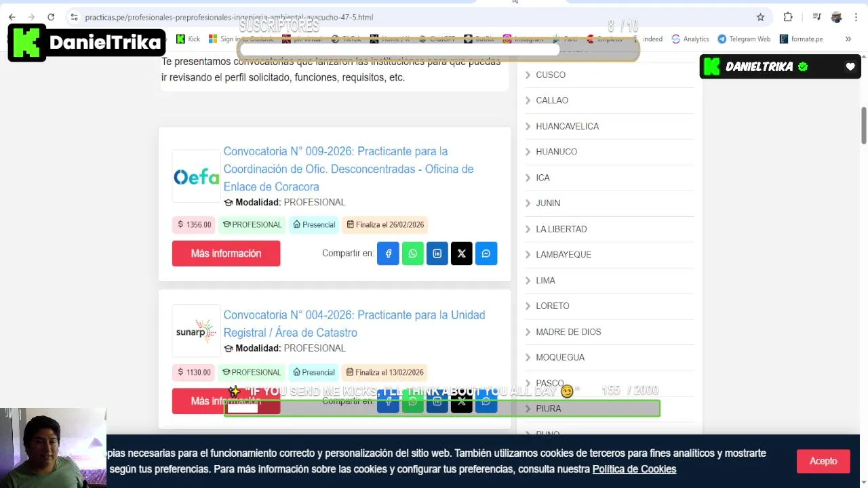This screenshot has height=488, width=868.
Task: Click the browser address bar URL
Action: pyautogui.click(x=229, y=17)
